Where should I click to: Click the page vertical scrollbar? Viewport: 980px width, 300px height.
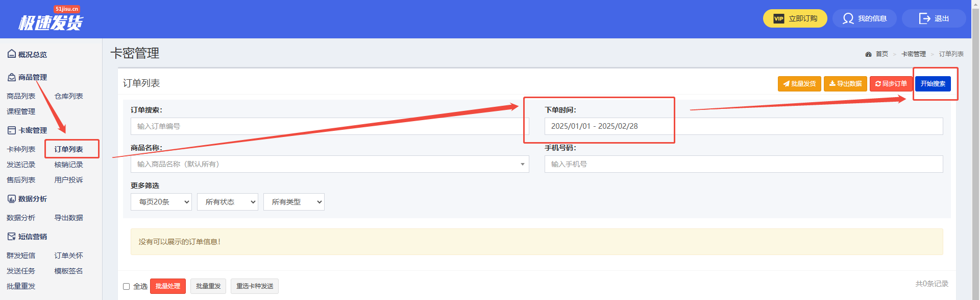point(975,150)
